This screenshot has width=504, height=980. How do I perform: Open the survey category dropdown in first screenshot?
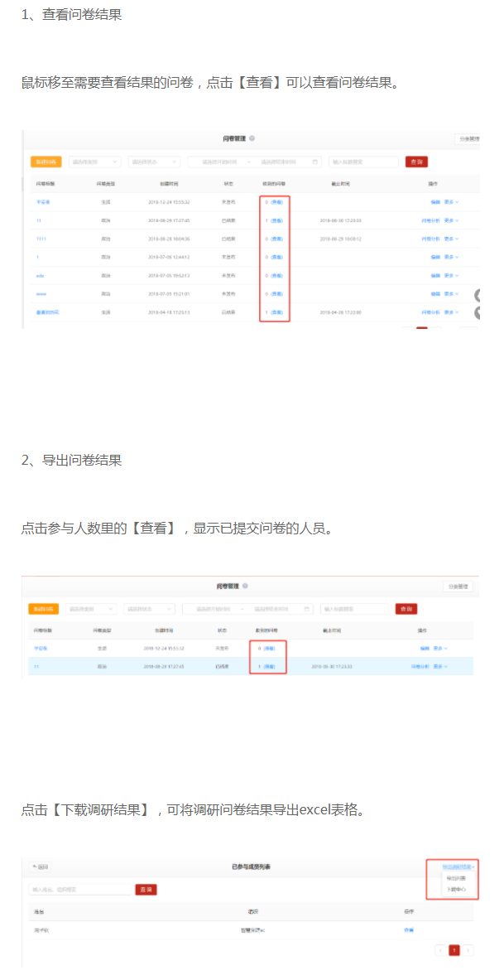click(x=95, y=162)
